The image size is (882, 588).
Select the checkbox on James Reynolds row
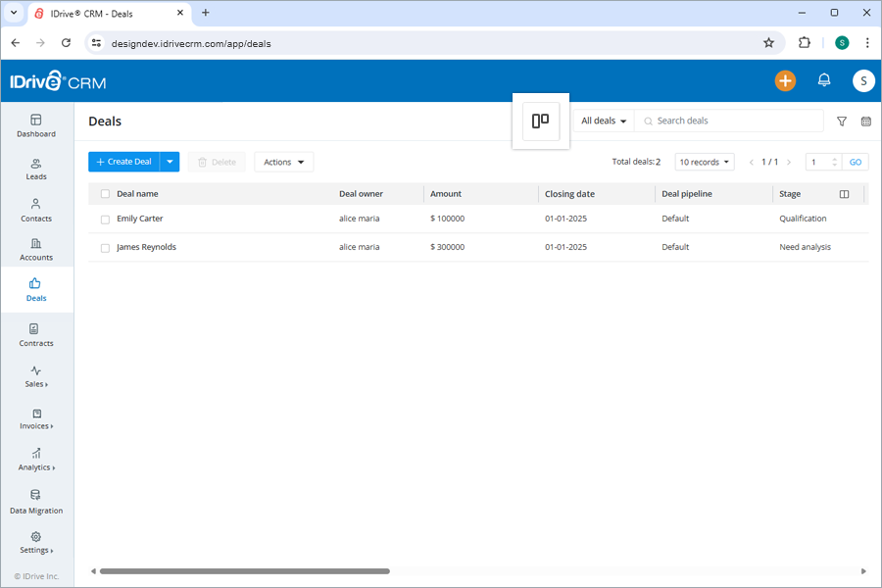coord(105,247)
